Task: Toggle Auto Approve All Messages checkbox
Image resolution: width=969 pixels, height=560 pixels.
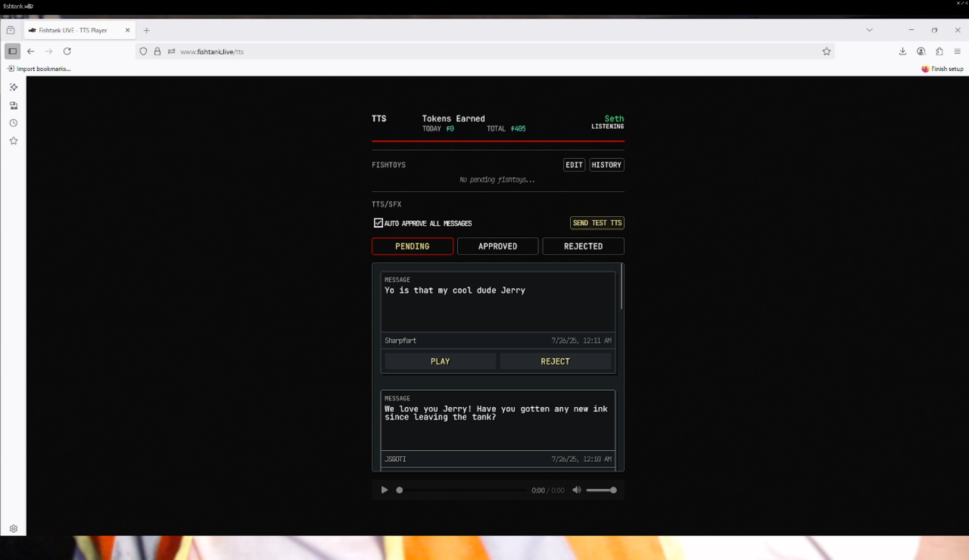Action: (x=379, y=223)
